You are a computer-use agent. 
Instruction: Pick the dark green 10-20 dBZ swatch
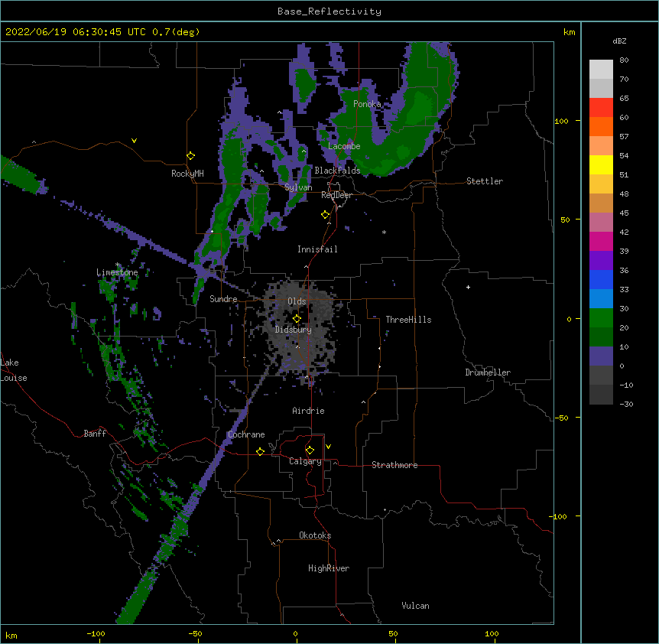(x=601, y=337)
